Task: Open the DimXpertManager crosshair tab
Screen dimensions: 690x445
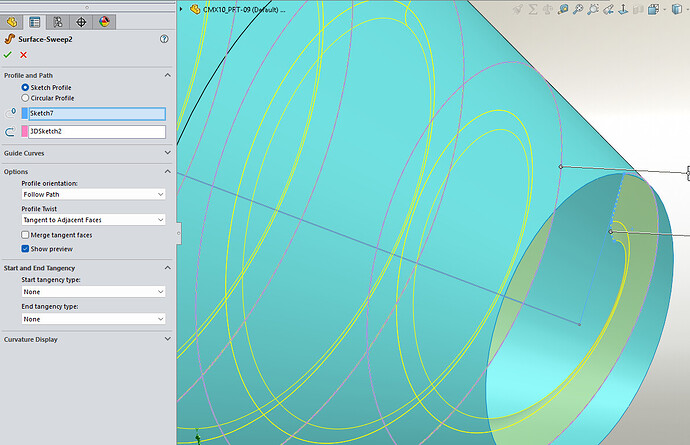Action: tap(81, 22)
